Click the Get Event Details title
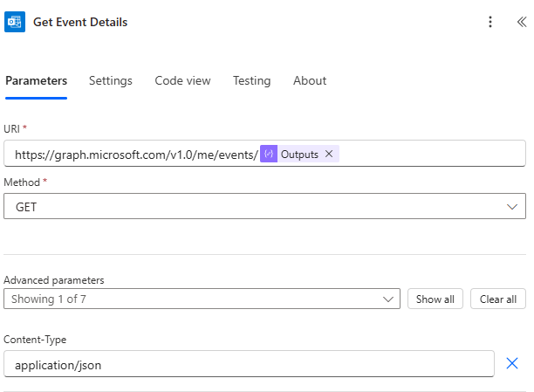Screen dimensions: 534x392 [80, 22]
